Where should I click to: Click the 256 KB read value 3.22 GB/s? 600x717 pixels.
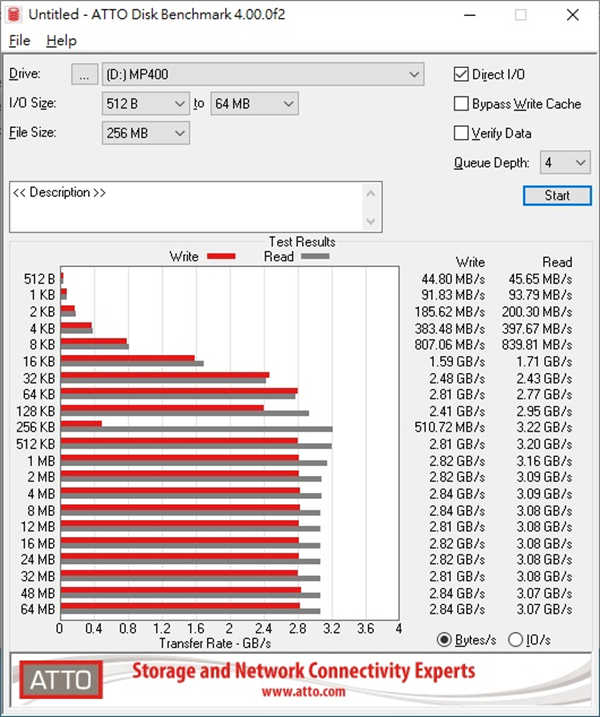pyautogui.click(x=544, y=428)
